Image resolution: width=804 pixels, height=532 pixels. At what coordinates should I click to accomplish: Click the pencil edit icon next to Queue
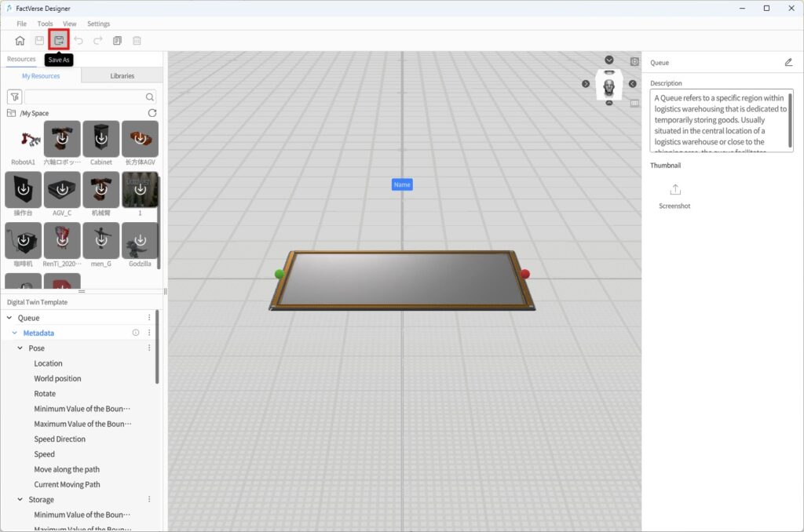point(788,63)
